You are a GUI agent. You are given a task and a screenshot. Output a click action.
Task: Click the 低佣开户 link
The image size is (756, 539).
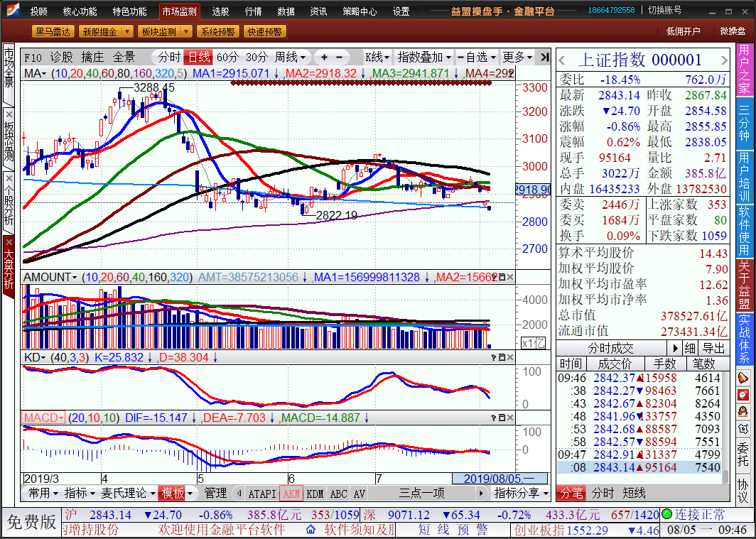pyautogui.click(x=684, y=31)
